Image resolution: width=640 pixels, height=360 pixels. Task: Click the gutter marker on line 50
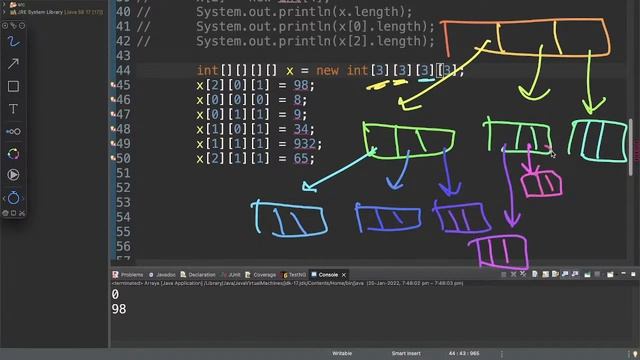[113, 158]
